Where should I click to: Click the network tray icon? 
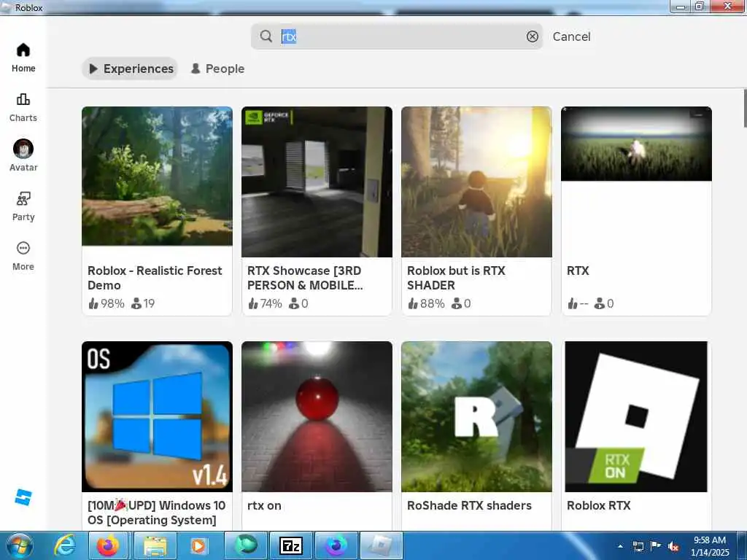(x=638, y=546)
